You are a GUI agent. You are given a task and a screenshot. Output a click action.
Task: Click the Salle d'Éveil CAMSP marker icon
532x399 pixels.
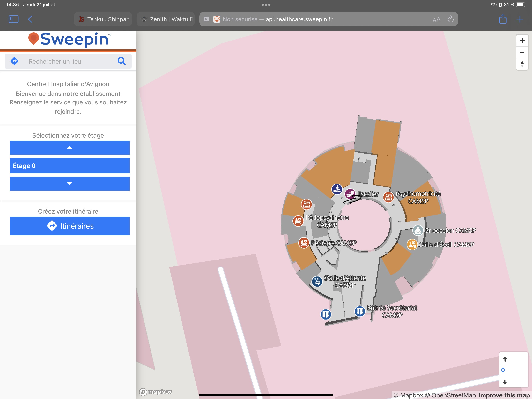[412, 245]
